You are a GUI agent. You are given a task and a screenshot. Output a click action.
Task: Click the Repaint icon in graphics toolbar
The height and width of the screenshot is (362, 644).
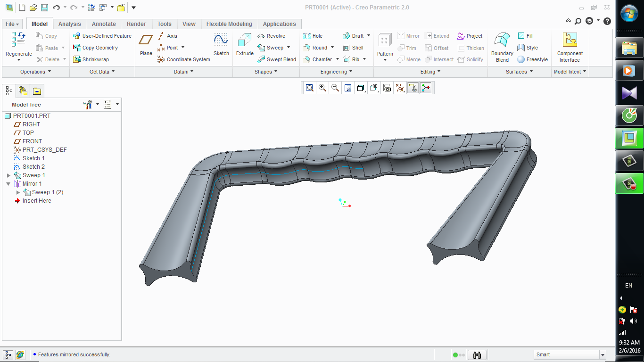point(348,88)
